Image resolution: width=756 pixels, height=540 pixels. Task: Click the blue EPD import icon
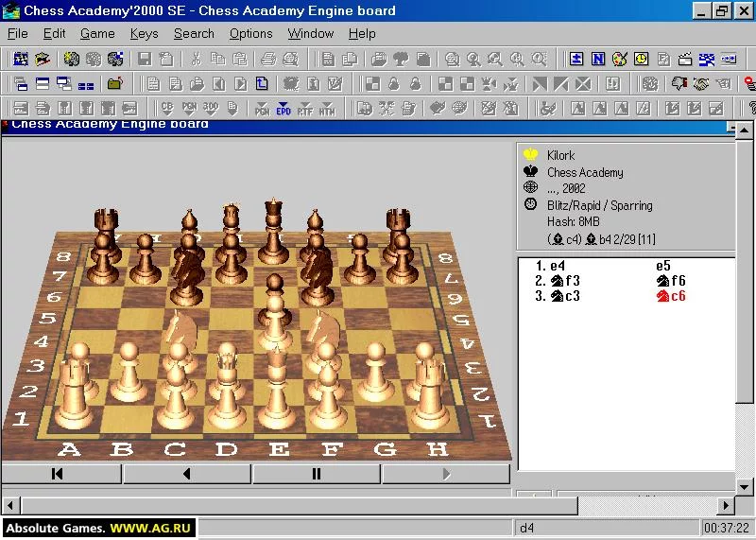tap(283, 108)
